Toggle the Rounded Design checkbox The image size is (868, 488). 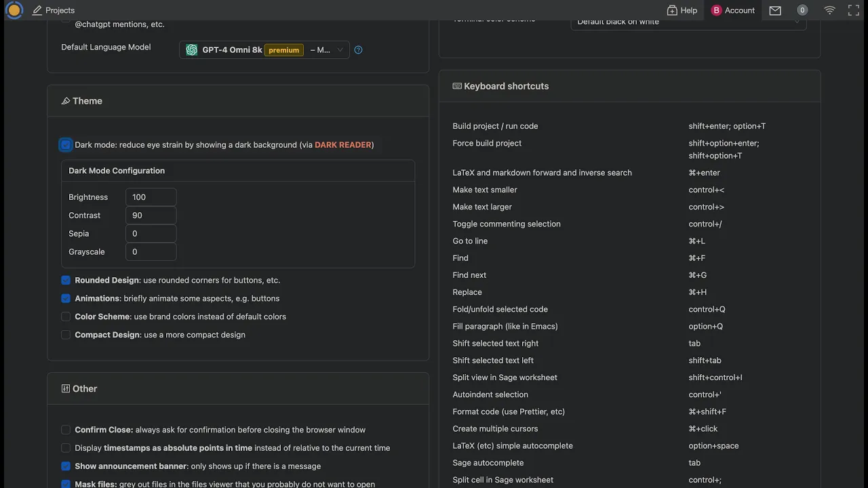coord(66,280)
